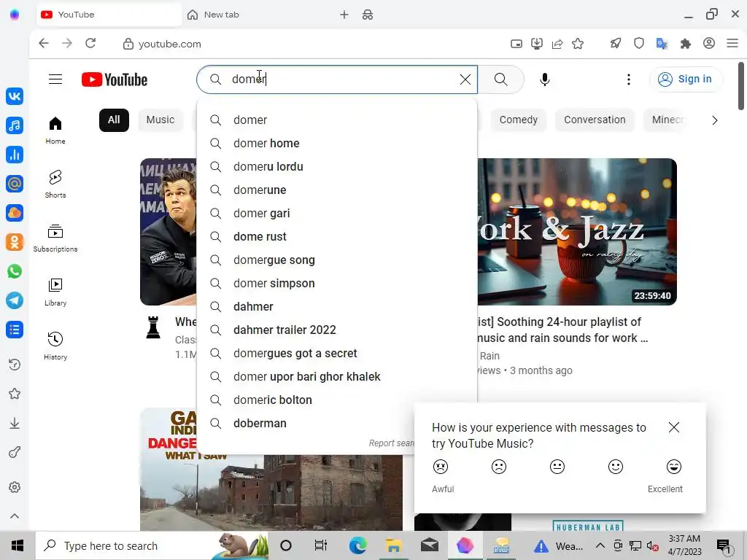Open picture-in-picture toolbar icon
Image resolution: width=747 pixels, height=560 pixels.
click(x=516, y=44)
